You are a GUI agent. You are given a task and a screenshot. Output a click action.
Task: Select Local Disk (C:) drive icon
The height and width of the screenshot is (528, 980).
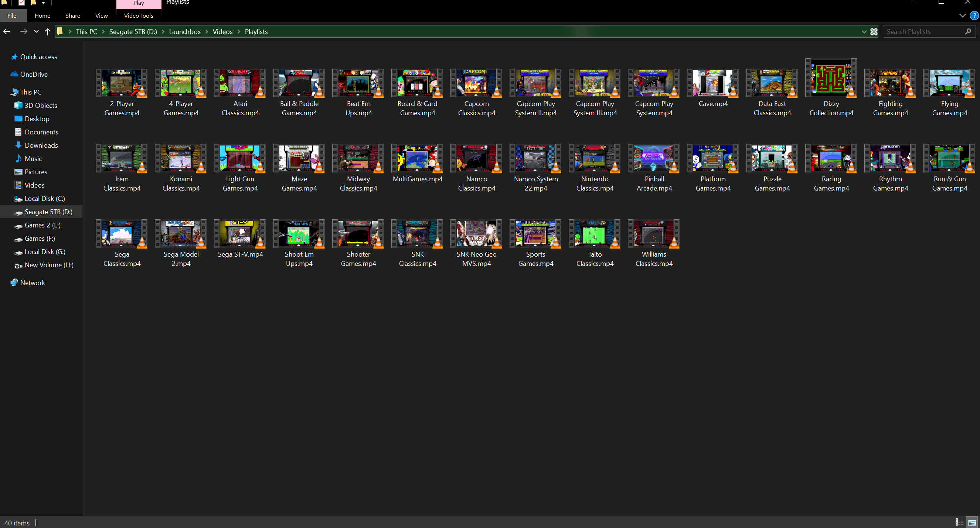18,199
